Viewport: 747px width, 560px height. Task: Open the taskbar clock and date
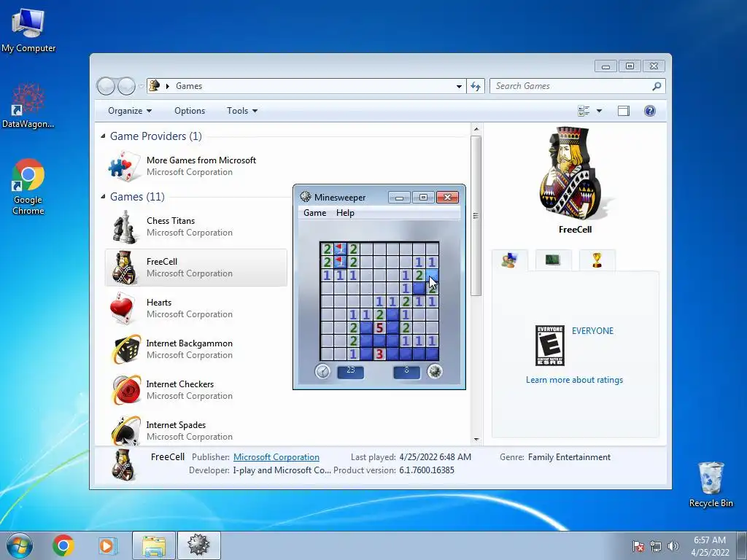tap(710, 546)
